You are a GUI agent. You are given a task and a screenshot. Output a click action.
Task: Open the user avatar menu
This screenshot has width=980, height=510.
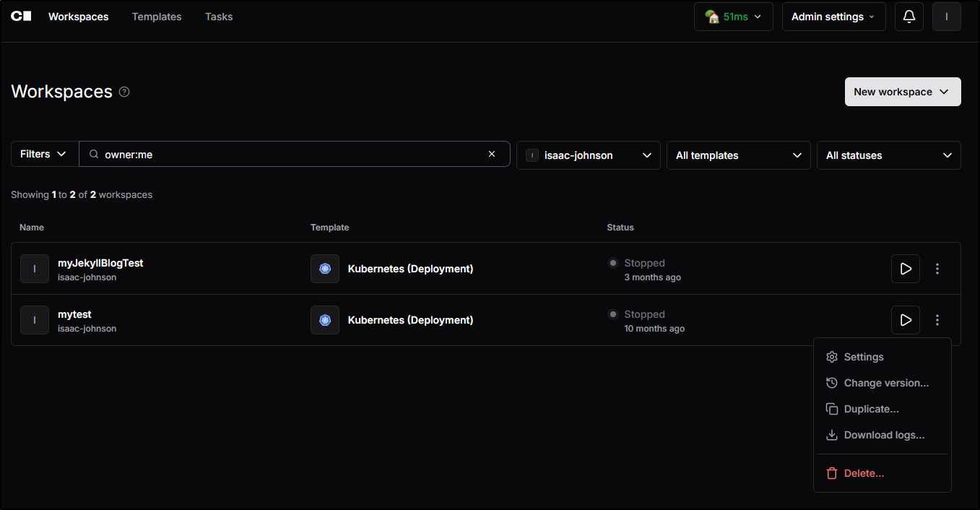pos(946,17)
